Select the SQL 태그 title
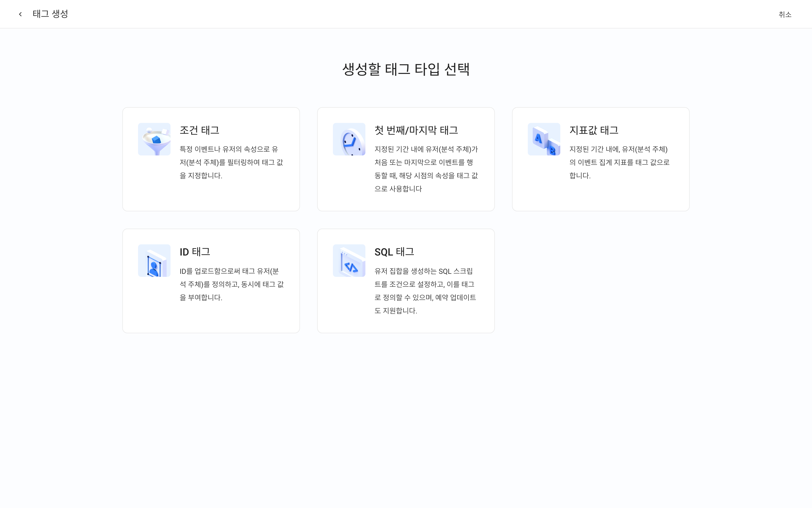 tap(394, 252)
